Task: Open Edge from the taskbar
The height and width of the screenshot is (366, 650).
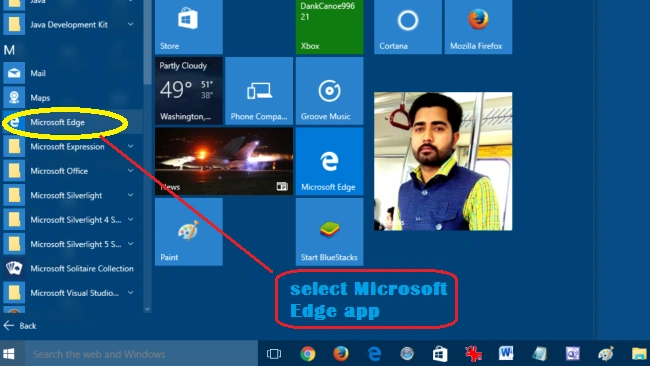Action: click(374, 354)
